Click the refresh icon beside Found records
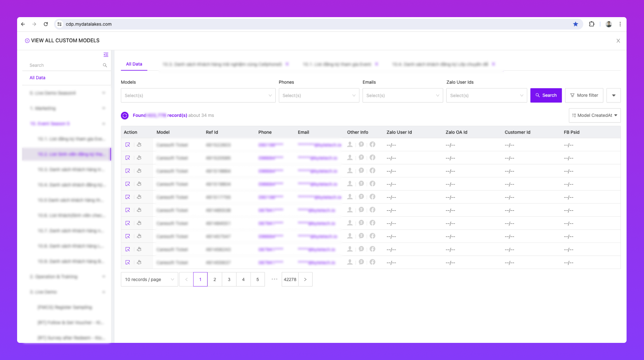Viewport: 644px width, 360px height. (125, 116)
